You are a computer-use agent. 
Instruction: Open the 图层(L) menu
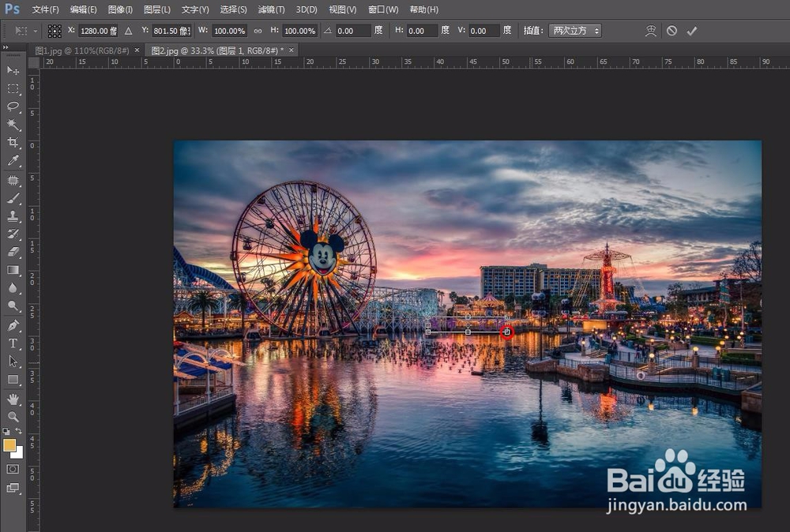[156, 9]
